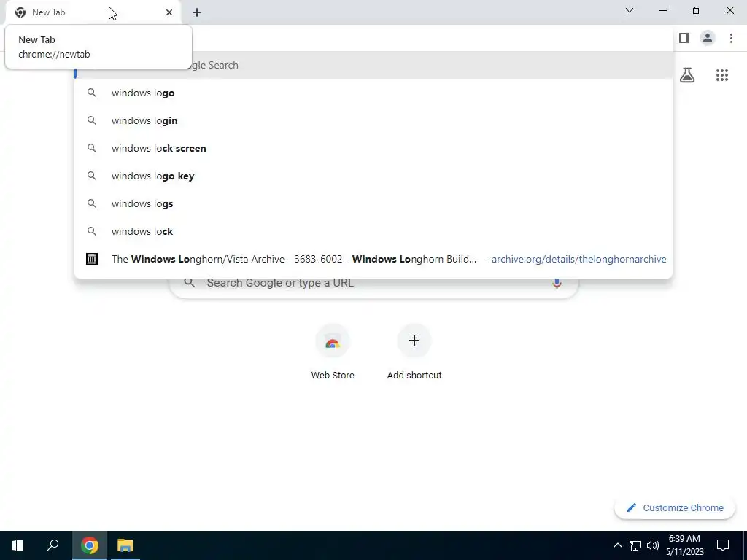Open the notifications action center
The width and height of the screenshot is (747, 560).
click(723, 545)
